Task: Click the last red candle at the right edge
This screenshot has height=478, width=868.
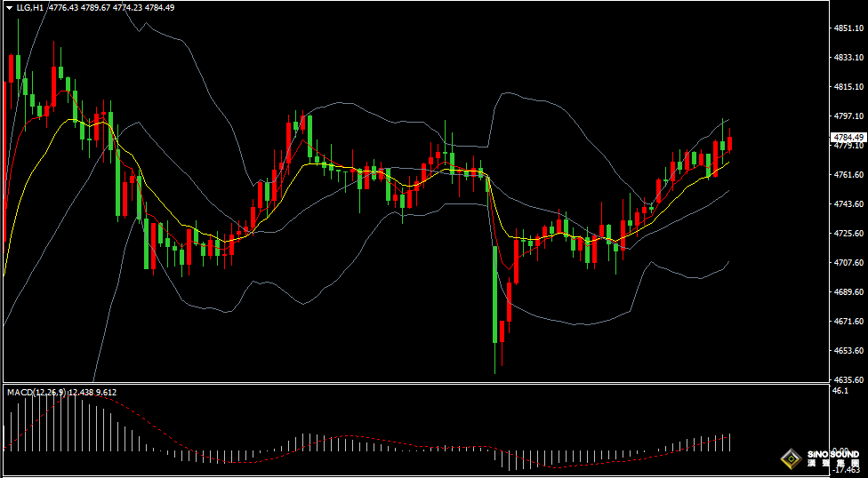Action: tap(730, 139)
